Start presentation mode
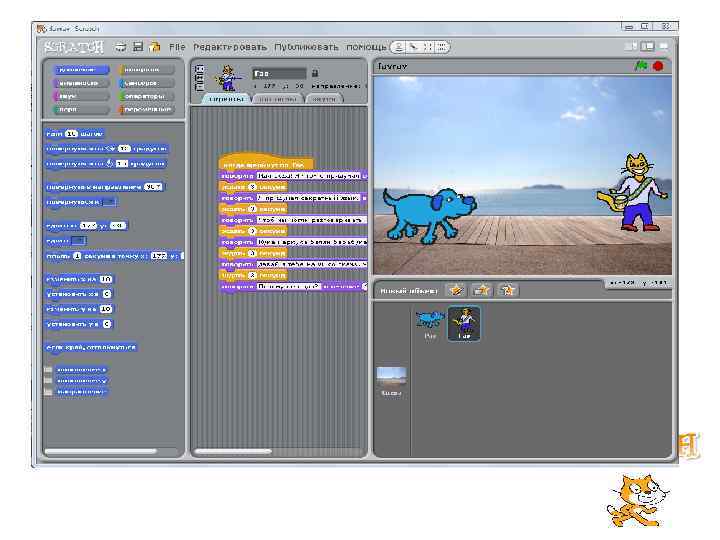 pos(664,46)
